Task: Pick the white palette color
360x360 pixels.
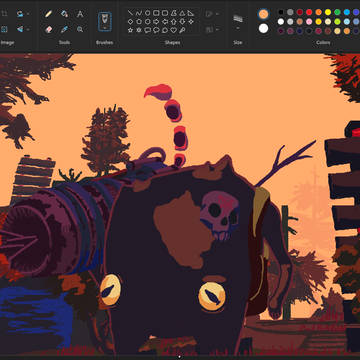Action: 281,22
